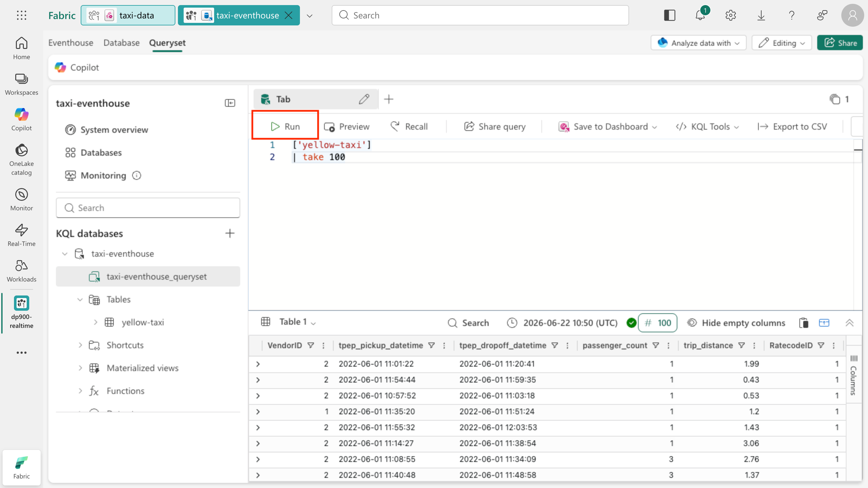Viewport: 868px width, 488px height.
Task: Expand first result row 11:01:22
Action: coord(258,364)
